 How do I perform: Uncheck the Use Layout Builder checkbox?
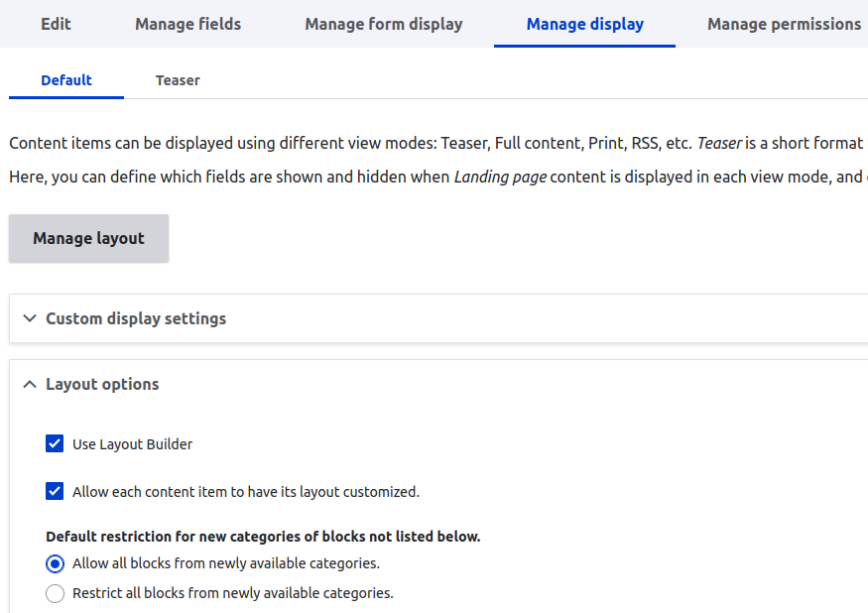[x=55, y=444]
